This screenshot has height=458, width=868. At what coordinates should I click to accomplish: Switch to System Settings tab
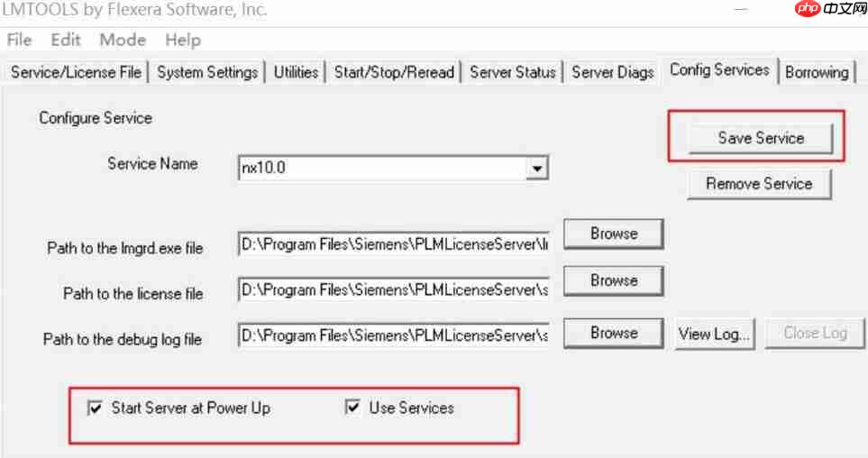[x=207, y=72]
